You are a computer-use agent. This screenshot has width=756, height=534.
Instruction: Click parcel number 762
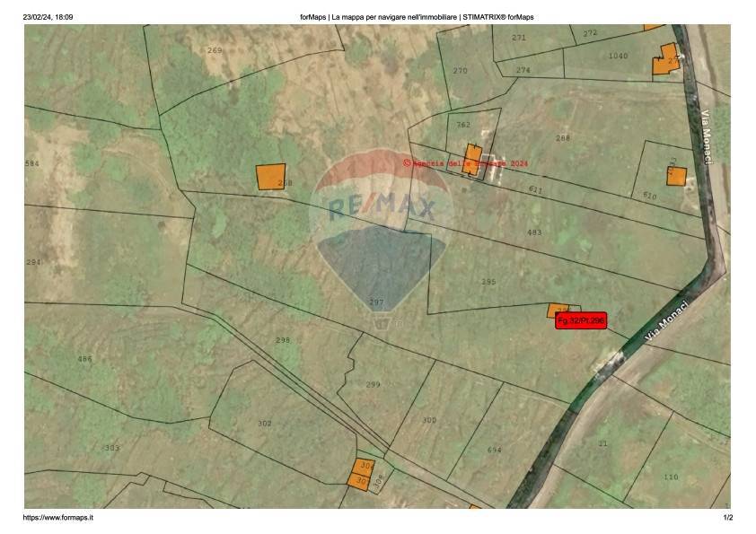(x=463, y=125)
